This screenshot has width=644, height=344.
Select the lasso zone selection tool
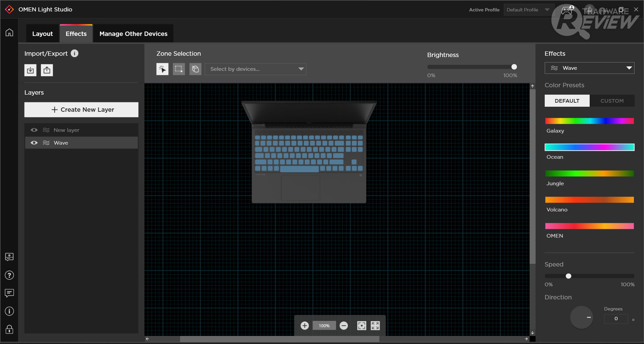click(x=195, y=69)
